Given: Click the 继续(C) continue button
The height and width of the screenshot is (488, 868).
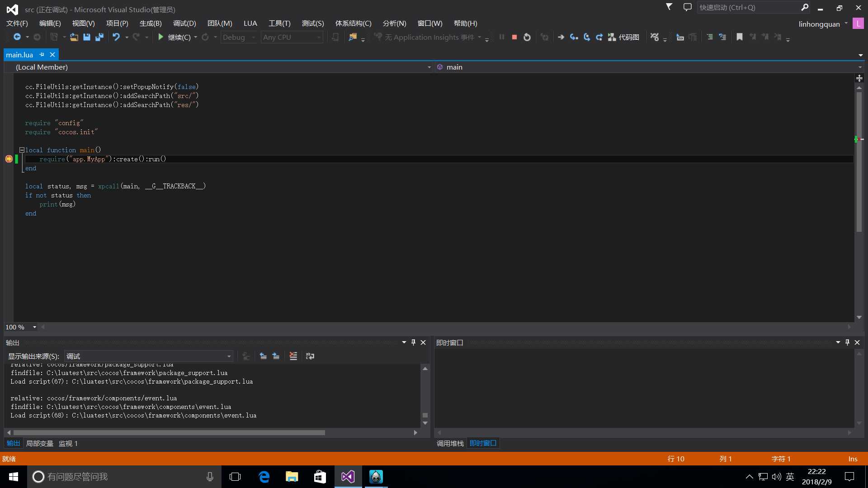Looking at the screenshot, I should (174, 37).
